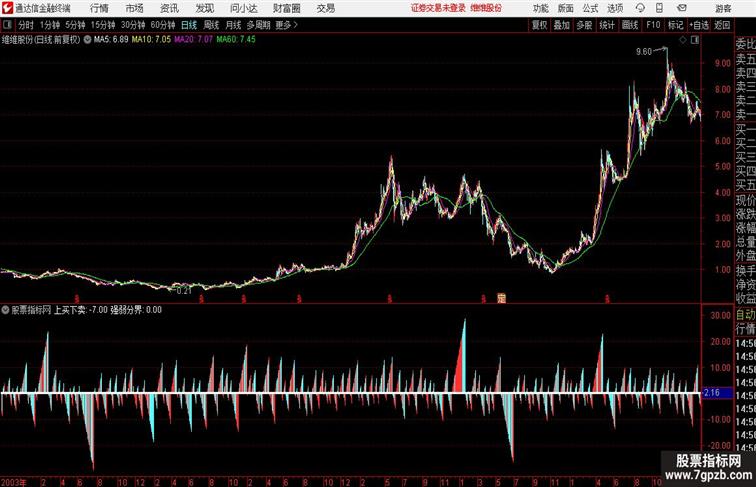
Task: Click the 强弱分界: 0.00 indicator label
Action: (x=136, y=310)
